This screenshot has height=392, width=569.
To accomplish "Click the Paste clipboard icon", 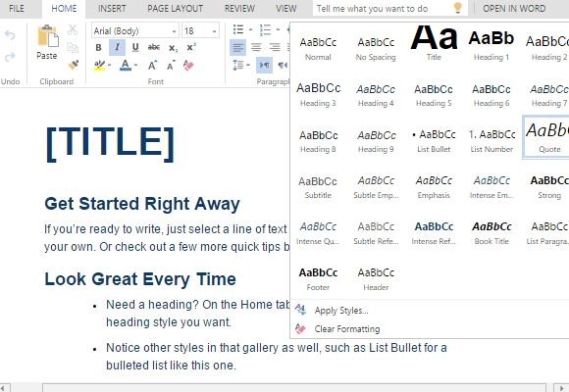I will click(47, 36).
